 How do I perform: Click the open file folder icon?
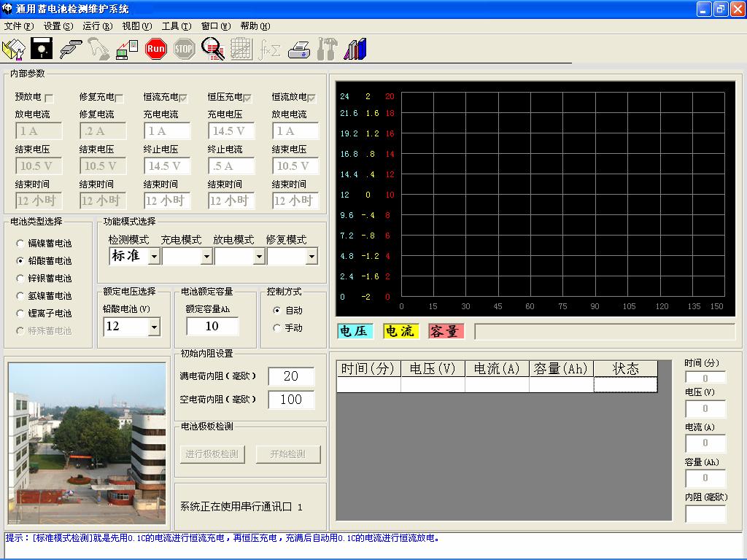[x=14, y=50]
